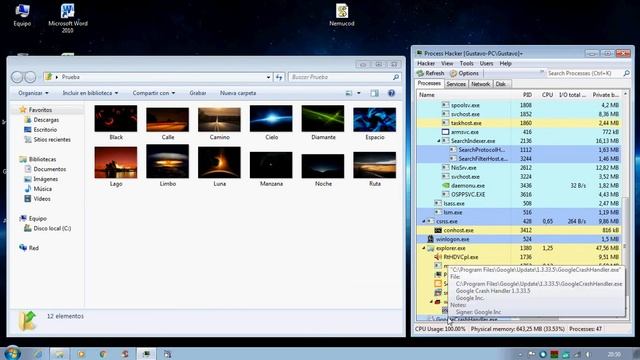
Task: Open the Equipo desktop icon
Action: click(22, 15)
